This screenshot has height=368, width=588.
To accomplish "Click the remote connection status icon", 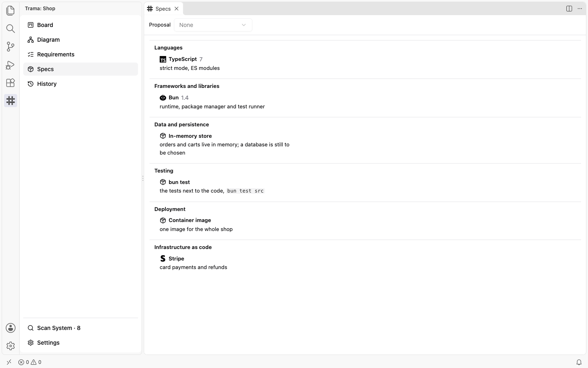I will pyautogui.click(x=9, y=362).
